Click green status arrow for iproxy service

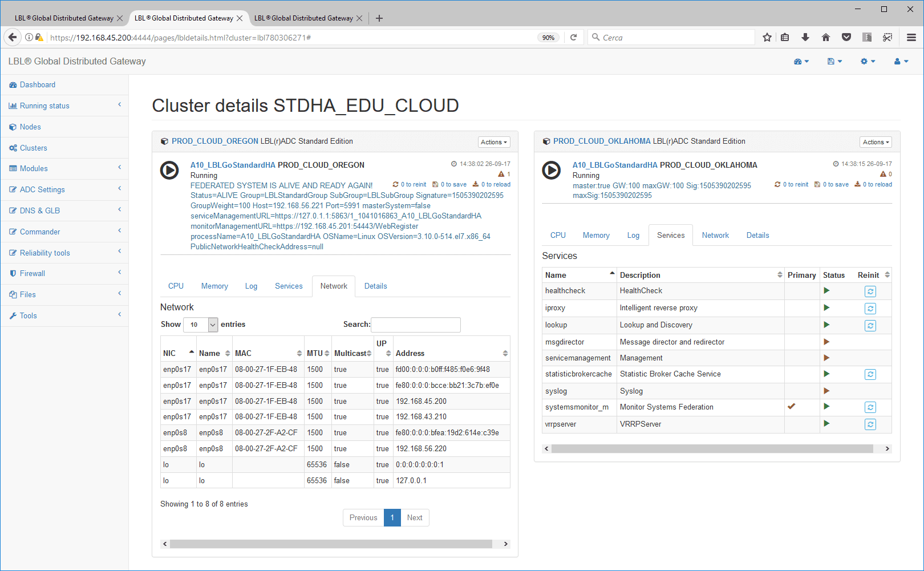826,308
